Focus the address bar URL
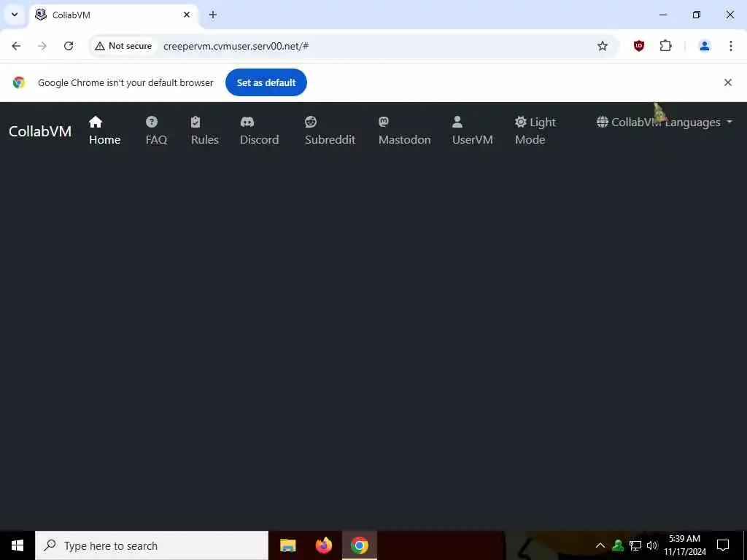Screen dimensions: 747x560 (x=236, y=46)
